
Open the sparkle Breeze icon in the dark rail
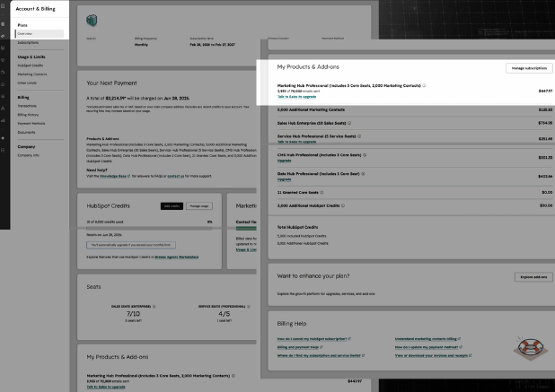3,138
